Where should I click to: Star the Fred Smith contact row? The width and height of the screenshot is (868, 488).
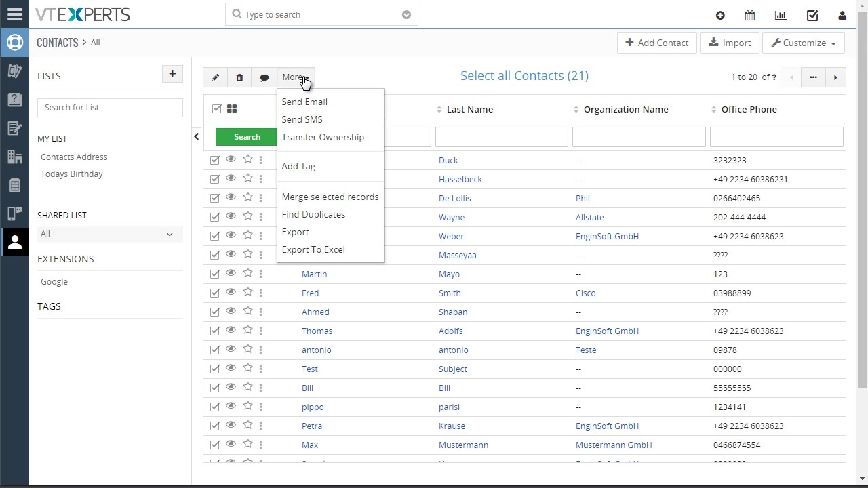[x=248, y=292]
